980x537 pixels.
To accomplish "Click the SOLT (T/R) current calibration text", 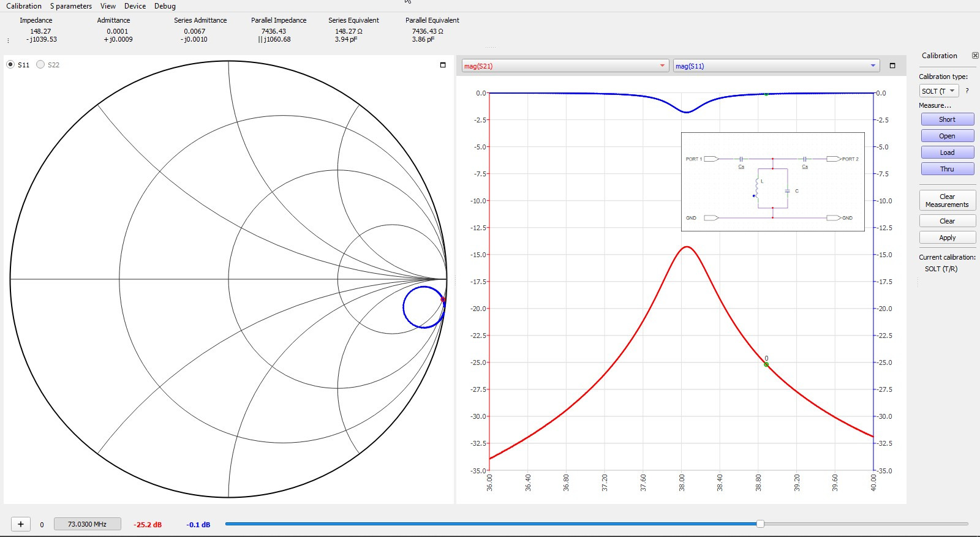I will click(x=941, y=269).
